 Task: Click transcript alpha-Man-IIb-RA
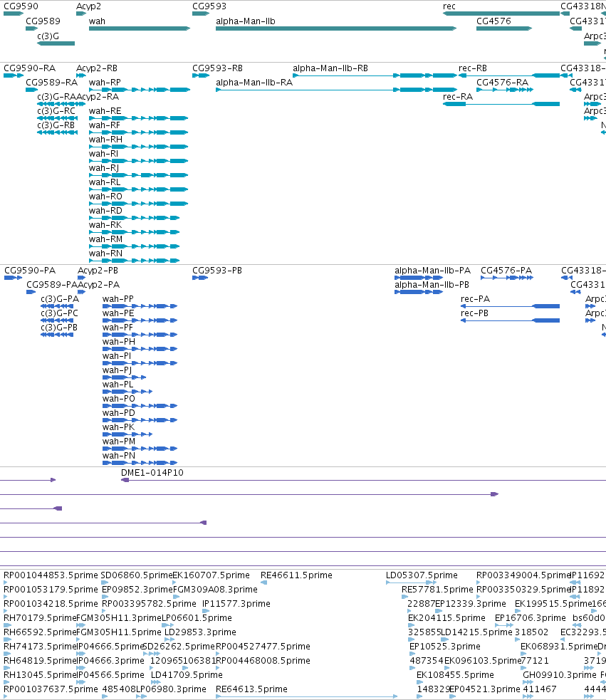[336, 90]
